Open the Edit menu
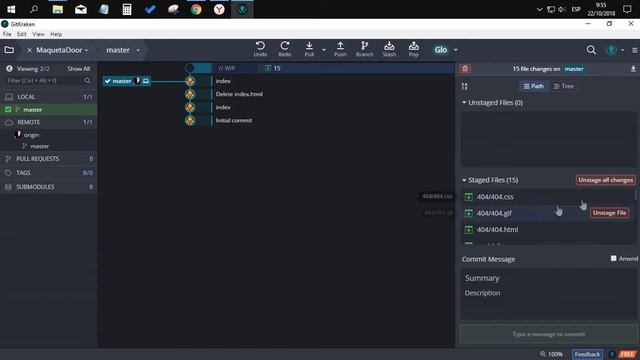Image resolution: width=640 pixels, height=360 pixels. click(x=22, y=34)
